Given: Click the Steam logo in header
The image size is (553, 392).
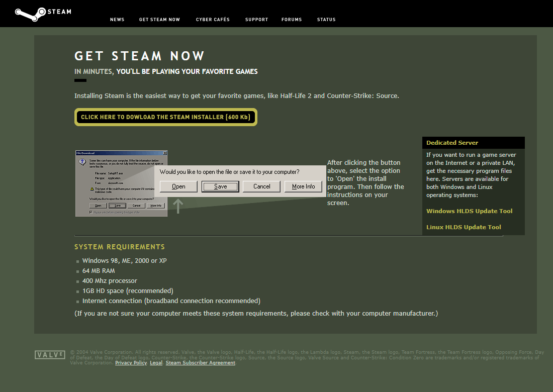Looking at the screenshot, I should (43, 14).
